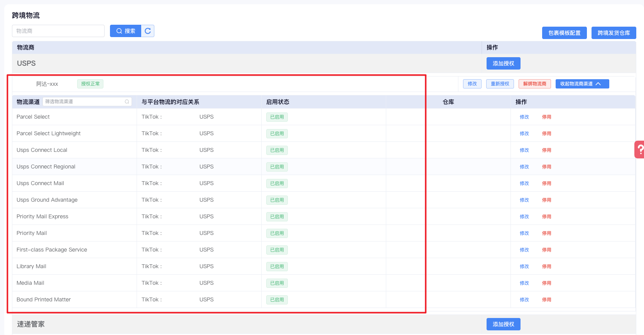
Task: Click 解绑物流商 to unbind carrier
Action: point(534,84)
